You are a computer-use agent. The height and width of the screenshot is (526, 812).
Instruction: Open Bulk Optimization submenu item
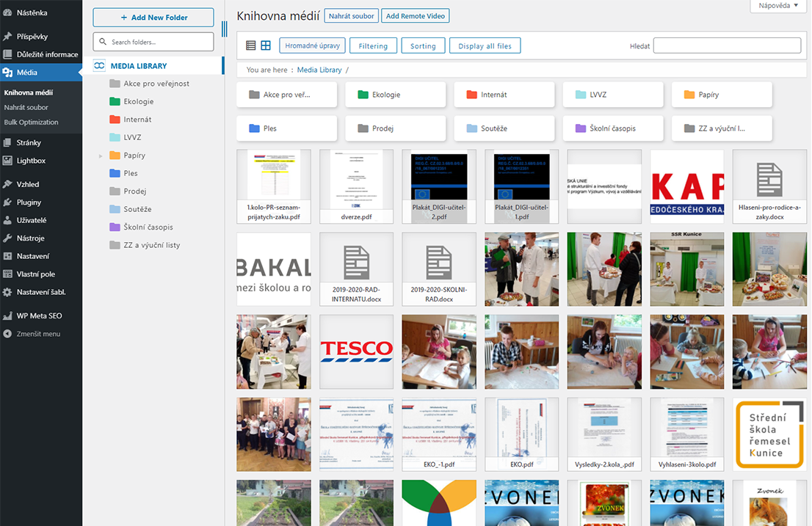pos(31,123)
